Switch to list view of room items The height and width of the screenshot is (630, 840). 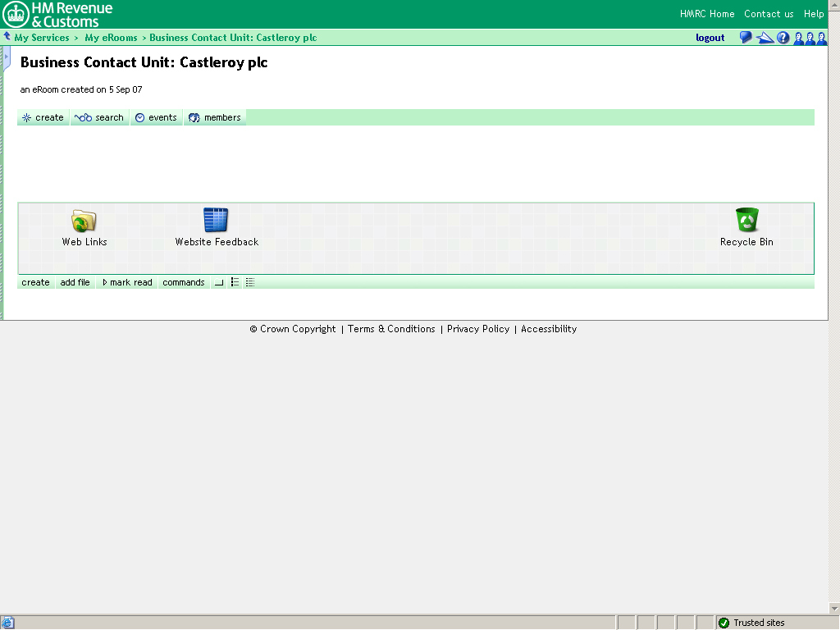235,282
